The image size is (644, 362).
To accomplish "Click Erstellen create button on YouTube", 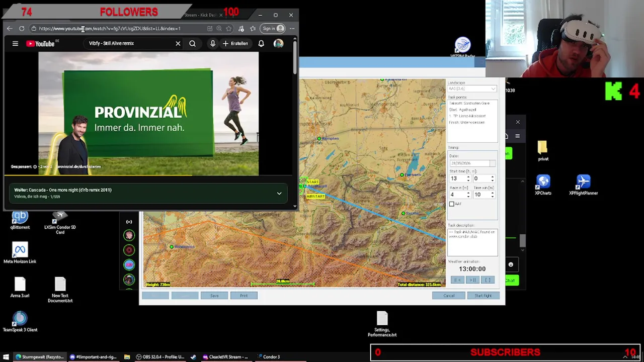I will tap(235, 44).
